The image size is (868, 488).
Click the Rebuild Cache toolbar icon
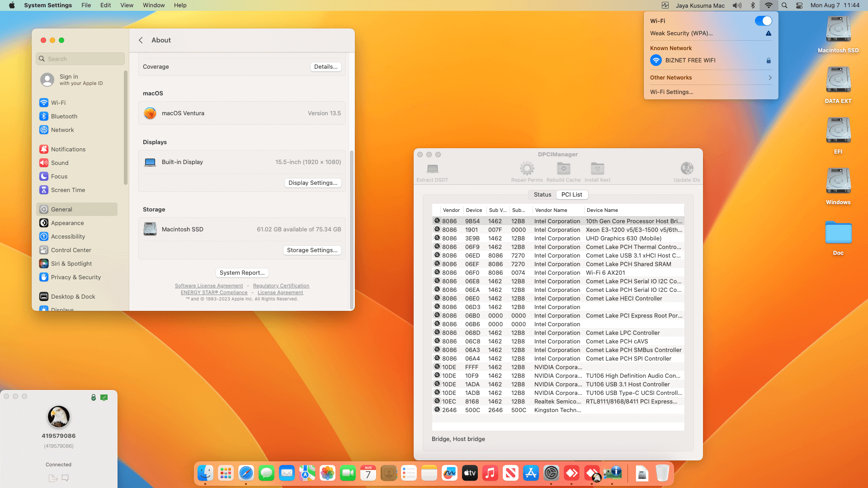point(563,169)
